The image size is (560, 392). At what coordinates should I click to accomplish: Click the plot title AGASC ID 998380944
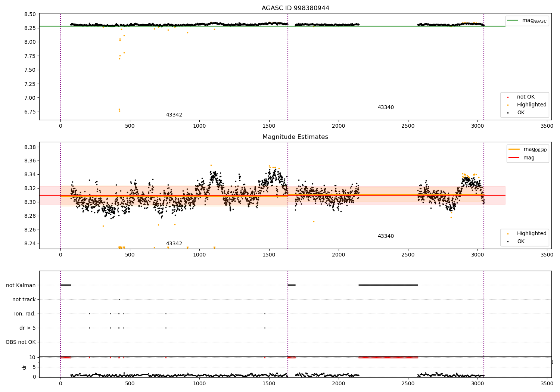click(x=295, y=8)
